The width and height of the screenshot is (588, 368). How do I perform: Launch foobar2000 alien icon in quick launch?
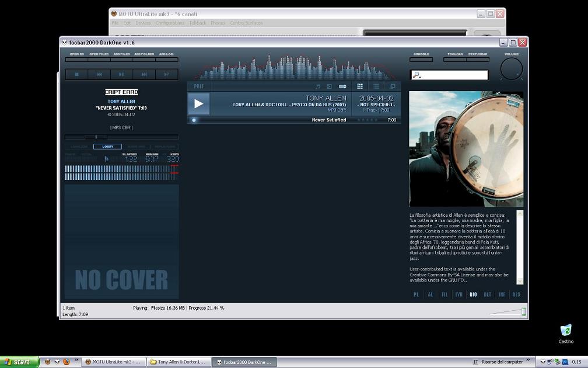click(57, 362)
